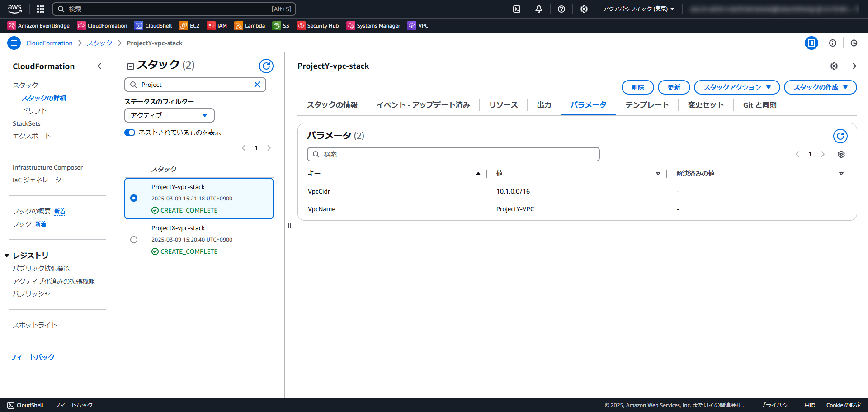Open Cookie settings in the footer
This screenshot has height=412, width=868.
pyautogui.click(x=843, y=405)
